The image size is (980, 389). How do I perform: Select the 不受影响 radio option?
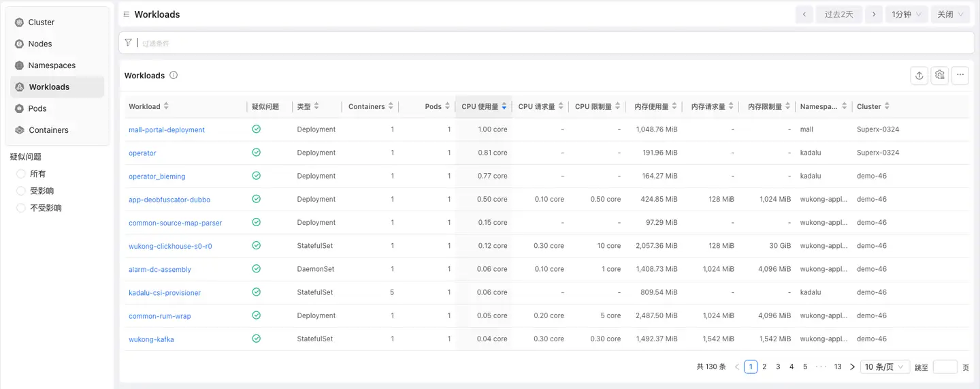click(21, 208)
